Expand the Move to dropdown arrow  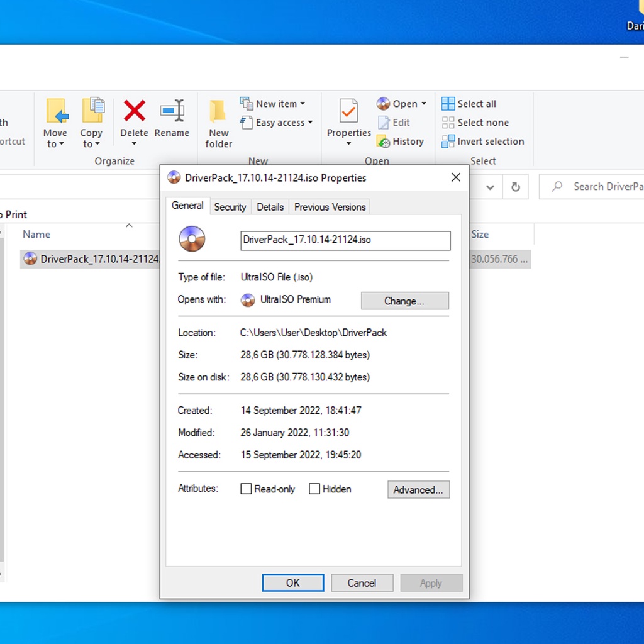[x=62, y=144]
